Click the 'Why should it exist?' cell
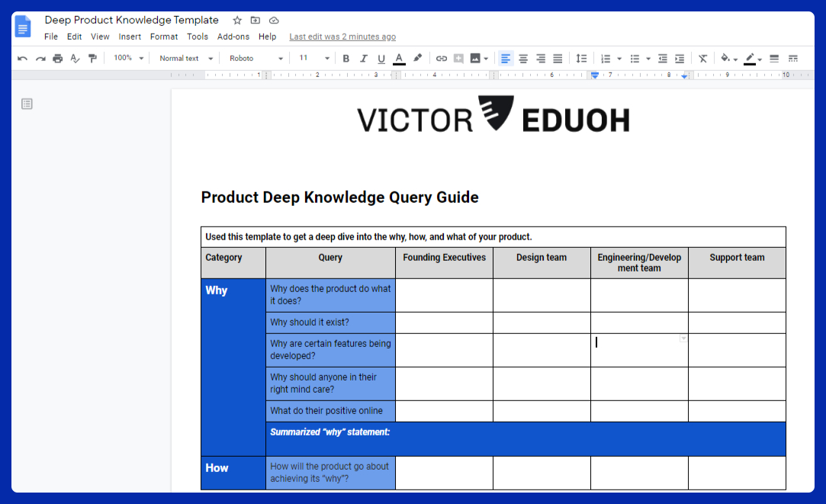This screenshot has height=504, width=826. pyautogui.click(x=330, y=323)
